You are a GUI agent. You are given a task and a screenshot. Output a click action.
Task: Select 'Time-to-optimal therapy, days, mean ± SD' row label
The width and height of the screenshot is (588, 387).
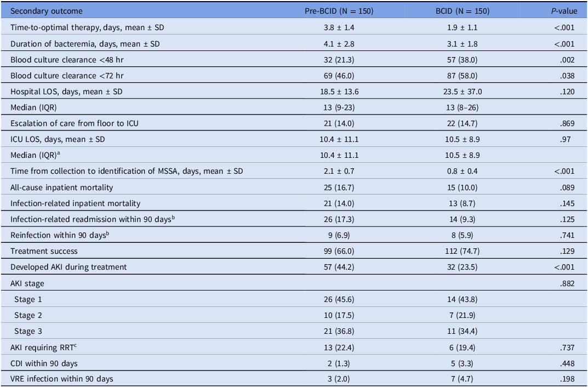point(87,27)
